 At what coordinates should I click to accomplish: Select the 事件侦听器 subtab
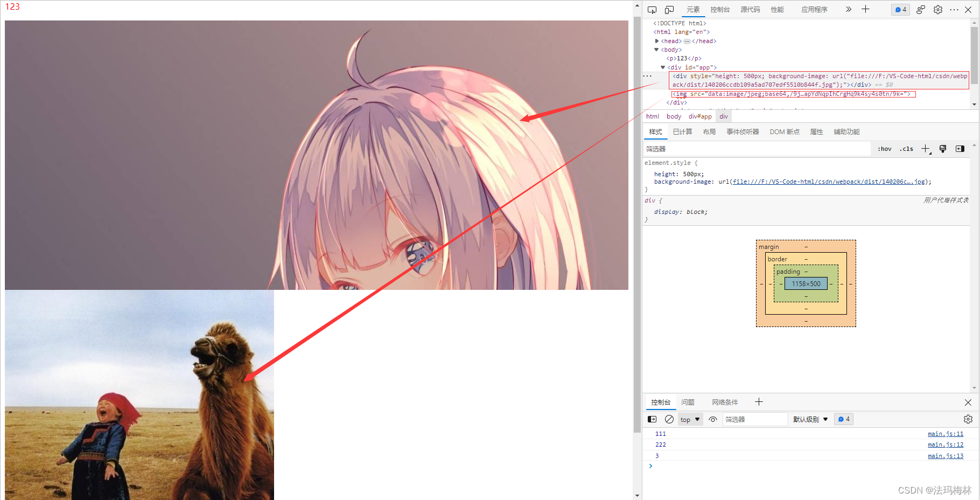pyautogui.click(x=743, y=132)
